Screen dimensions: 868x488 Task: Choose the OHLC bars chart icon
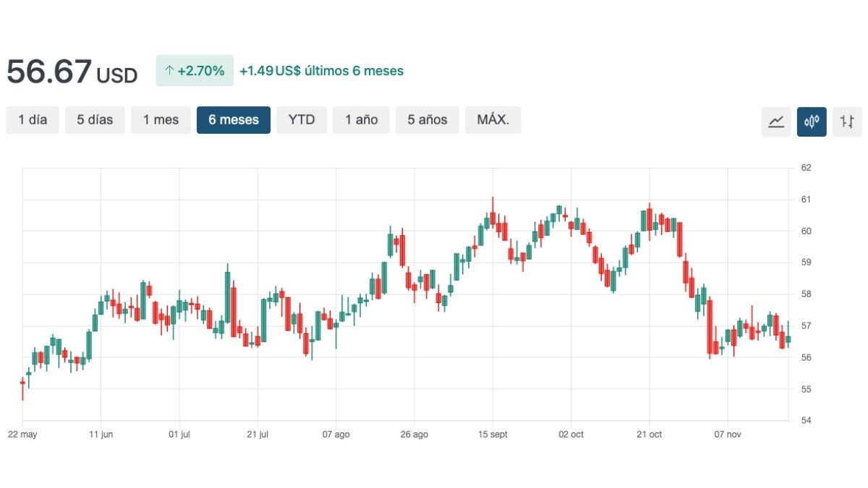coord(847,121)
